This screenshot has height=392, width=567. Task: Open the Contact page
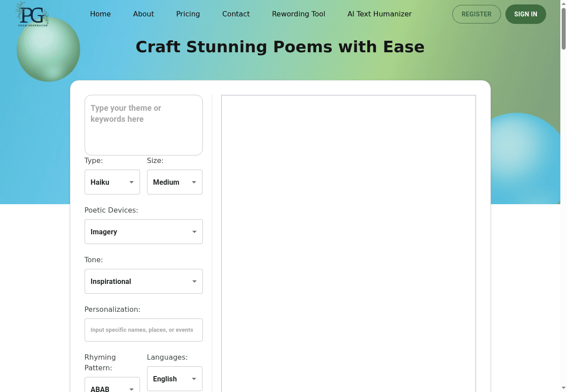(236, 14)
